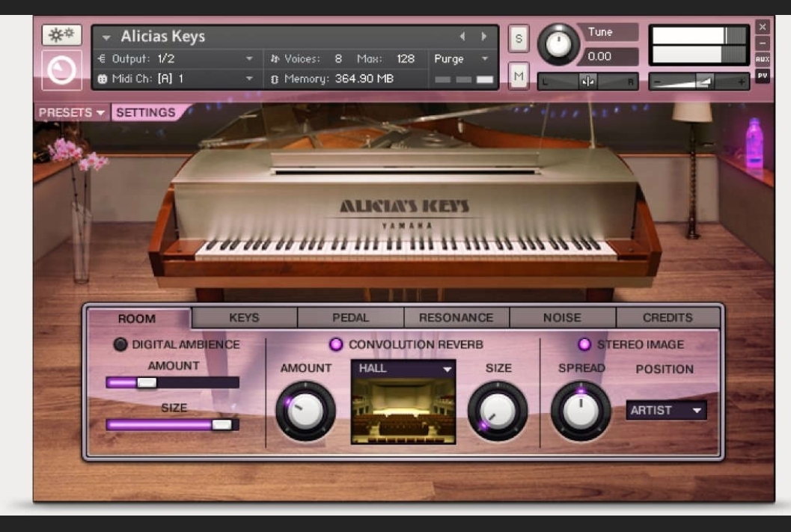This screenshot has height=532, width=791.
Task: Switch to the NOISE tab
Action: click(x=562, y=318)
